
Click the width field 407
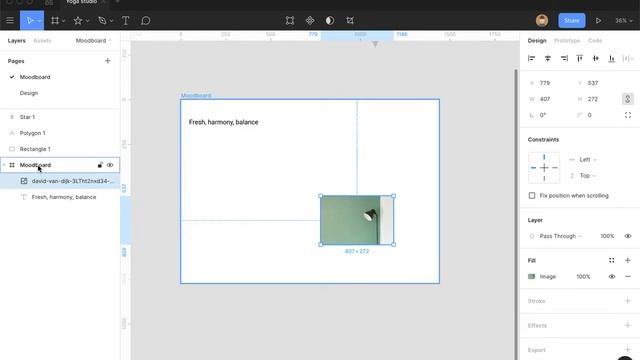click(x=545, y=99)
